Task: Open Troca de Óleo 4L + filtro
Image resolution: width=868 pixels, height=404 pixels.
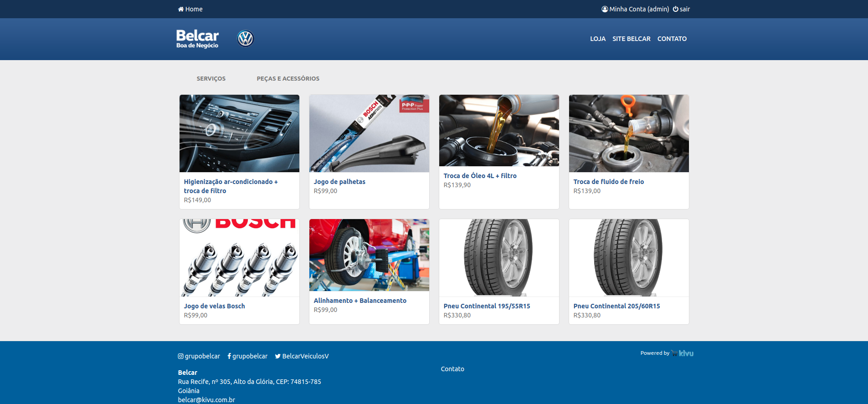Action: [480, 176]
